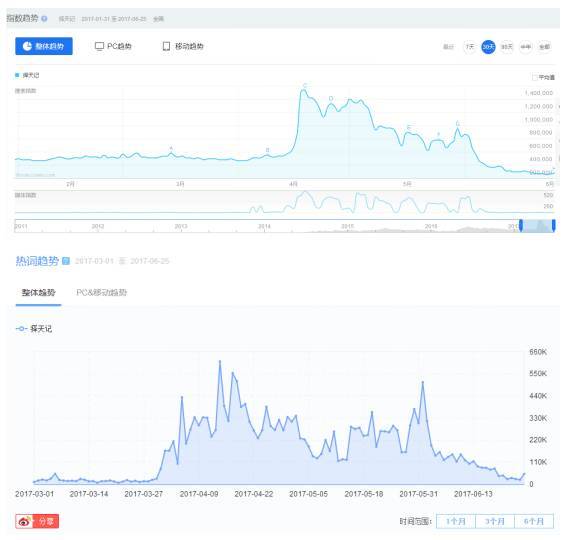Click the line legend marker in 热词趋势 chart
This screenshot has height=540, width=567.
pyautogui.click(x=21, y=329)
